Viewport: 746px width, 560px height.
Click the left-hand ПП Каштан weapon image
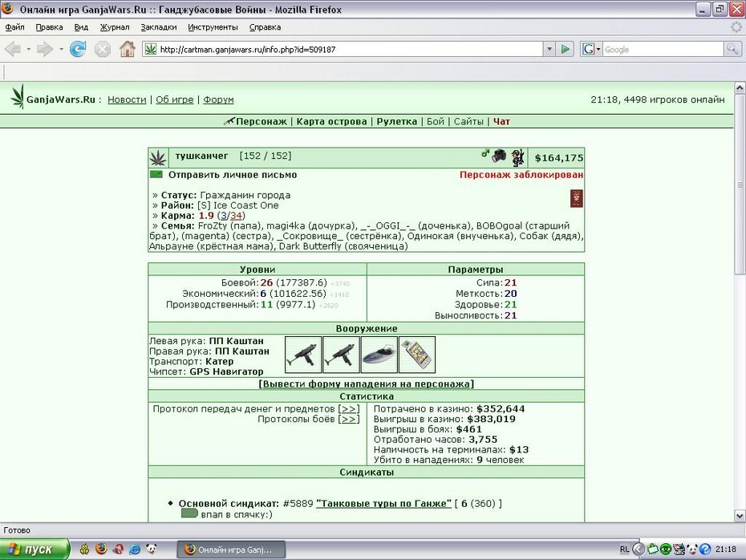303,355
